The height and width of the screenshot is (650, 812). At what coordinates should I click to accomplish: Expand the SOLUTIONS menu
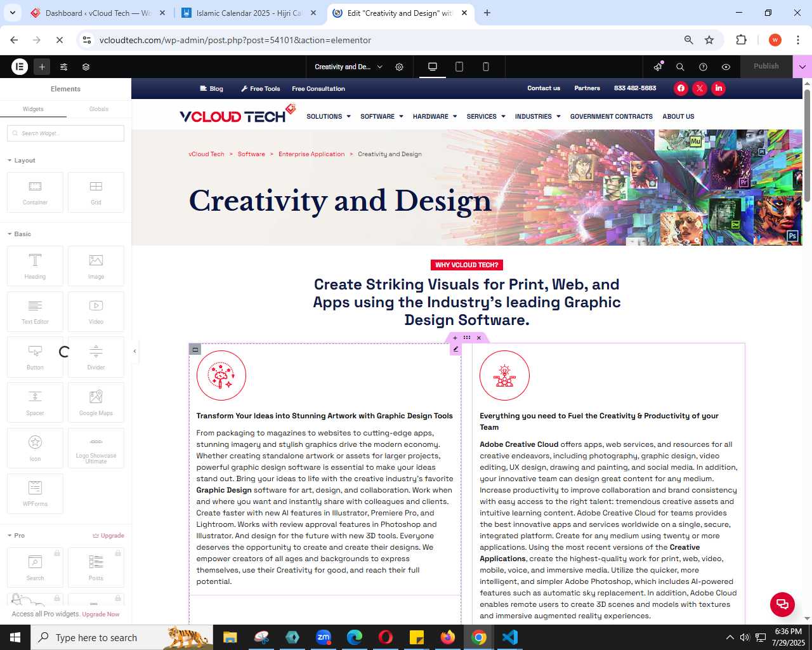[x=329, y=117]
